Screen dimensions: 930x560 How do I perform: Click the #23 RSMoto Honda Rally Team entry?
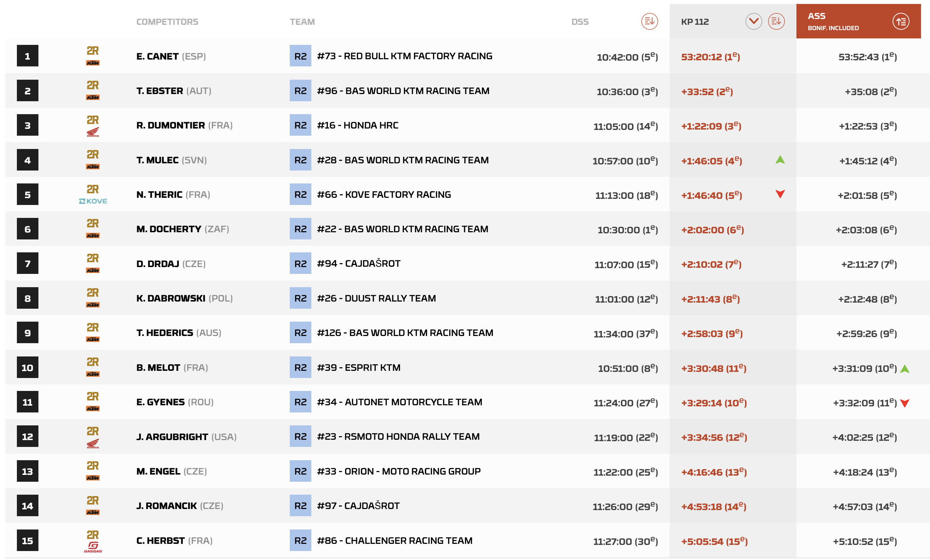[x=398, y=436]
